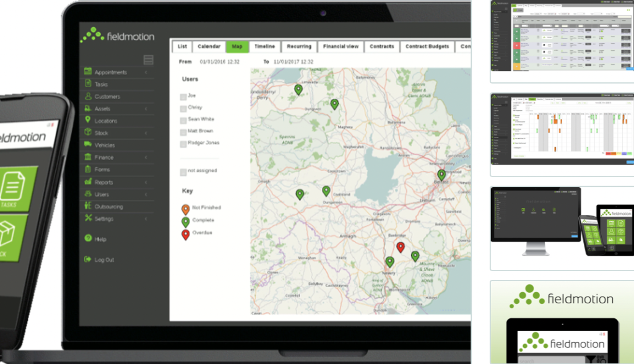This screenshot has height=364, width=634.
Task: Select the Reports chart icon
Action: point(88,181)
